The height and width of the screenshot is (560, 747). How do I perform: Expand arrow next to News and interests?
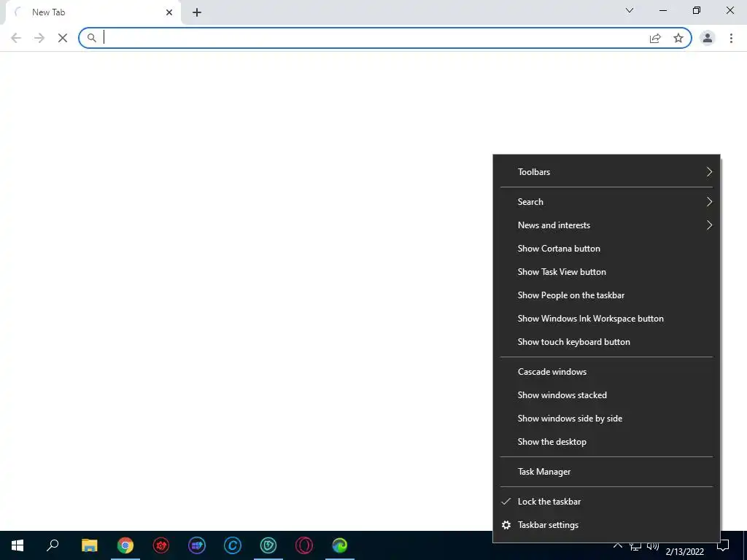pos(709,225)
